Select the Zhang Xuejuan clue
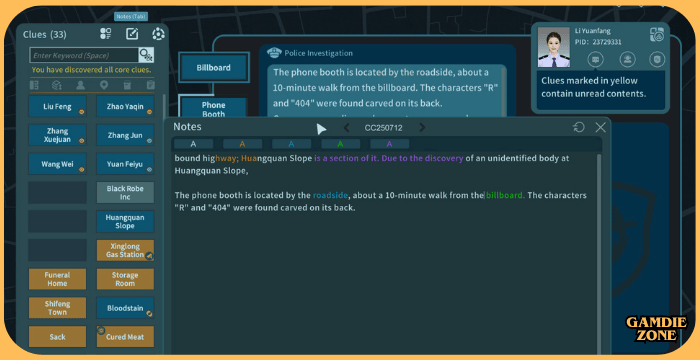The width and height of the screenshot is (700, 360). pos(58,135)
